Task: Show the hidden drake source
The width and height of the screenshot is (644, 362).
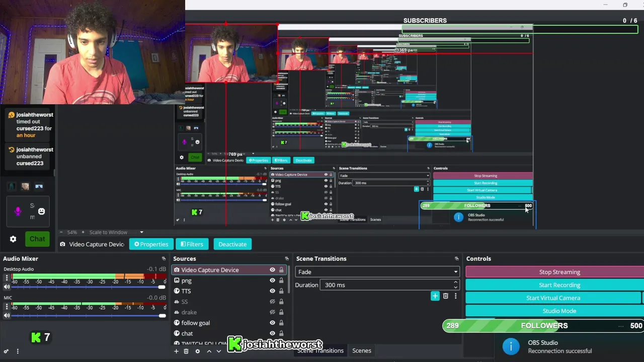Action: pyautogui.click(x=272, y=312)
